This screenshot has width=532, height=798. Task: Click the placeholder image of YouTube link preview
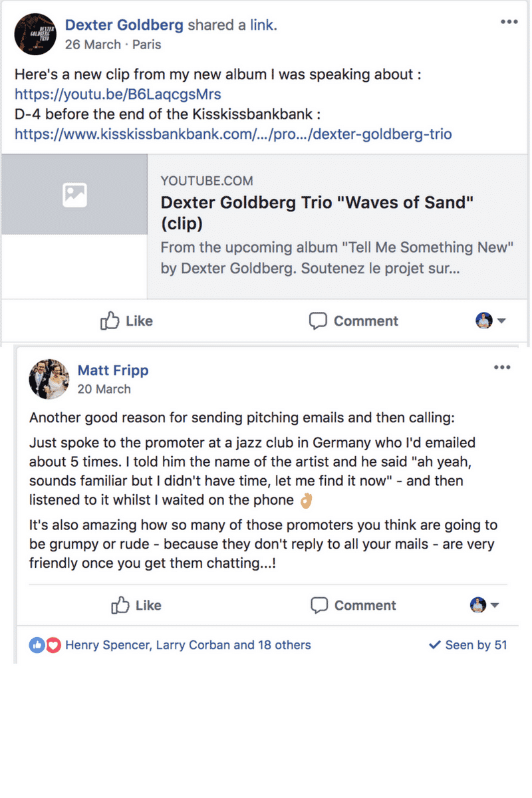[74, 194]
